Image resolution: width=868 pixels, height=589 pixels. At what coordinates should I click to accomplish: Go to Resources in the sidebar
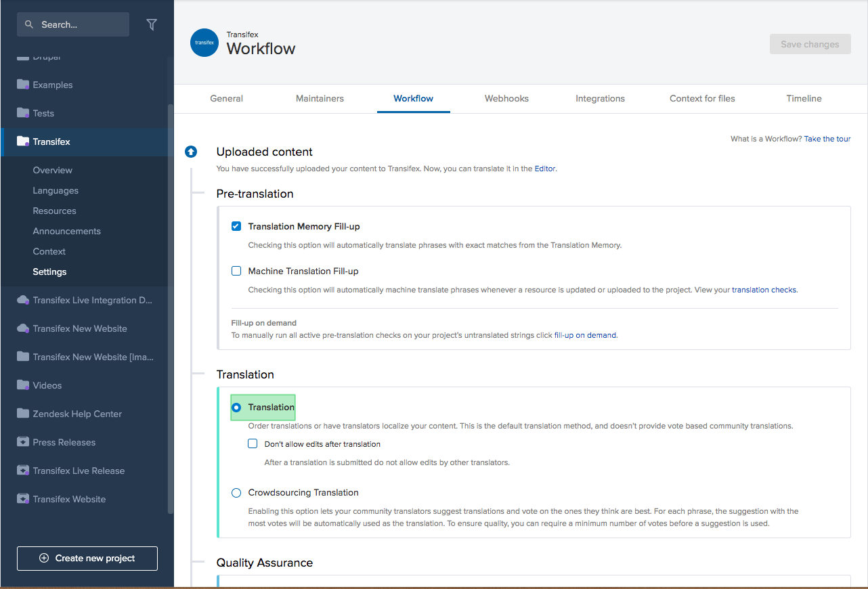coord(54,211)
